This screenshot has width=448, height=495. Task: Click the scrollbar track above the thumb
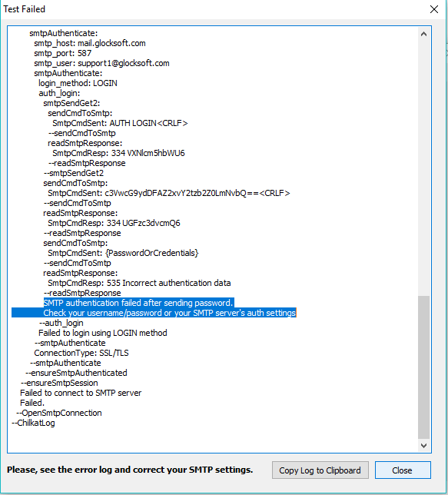point(423,168)
